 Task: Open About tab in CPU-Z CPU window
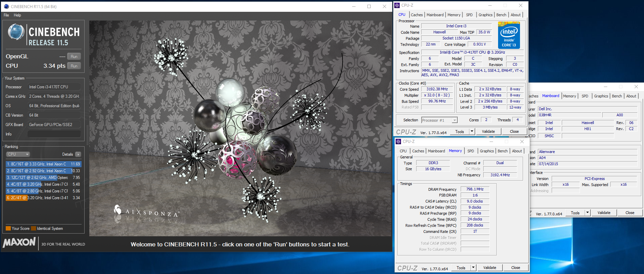point(515,15)
